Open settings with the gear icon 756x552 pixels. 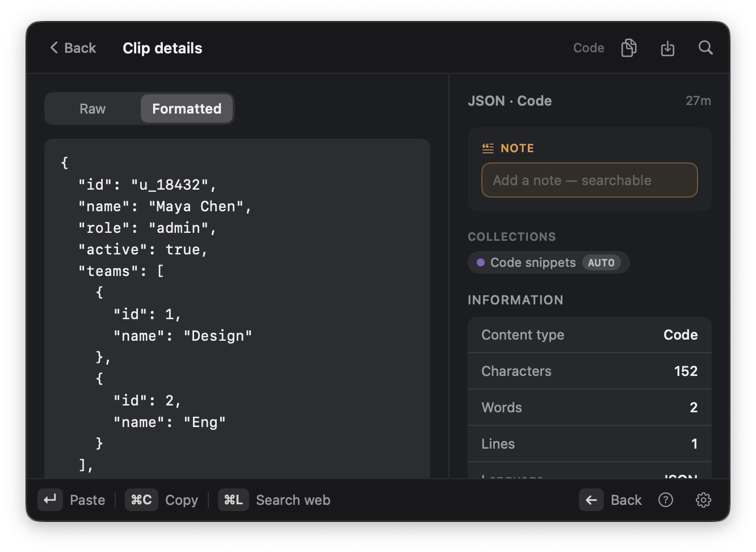[703, 500]
